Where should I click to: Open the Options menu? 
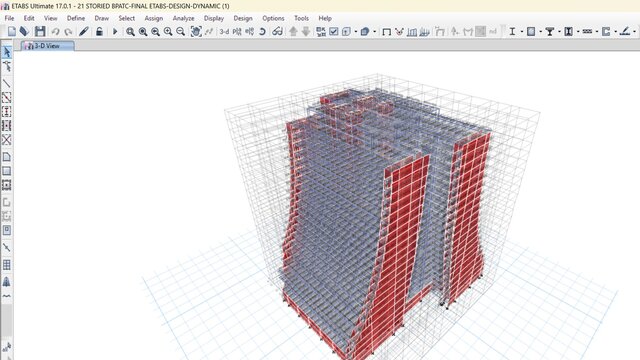coord(273,18)
